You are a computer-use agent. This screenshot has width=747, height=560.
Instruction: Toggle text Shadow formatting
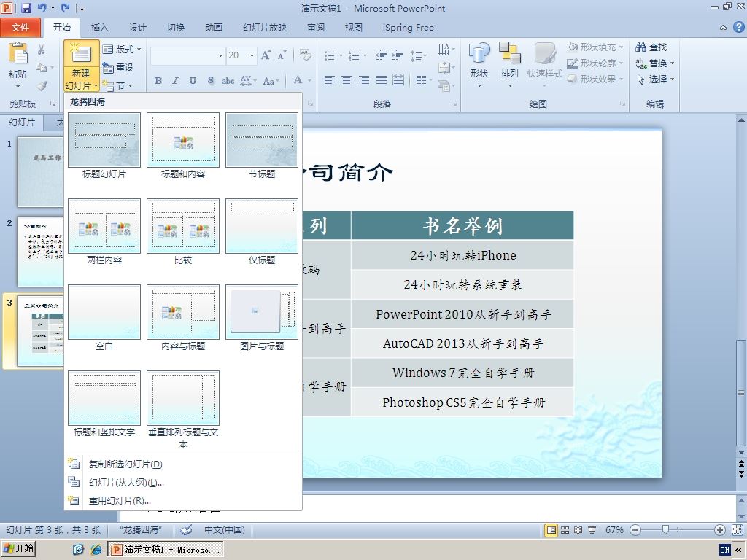[x=210, y=81]
